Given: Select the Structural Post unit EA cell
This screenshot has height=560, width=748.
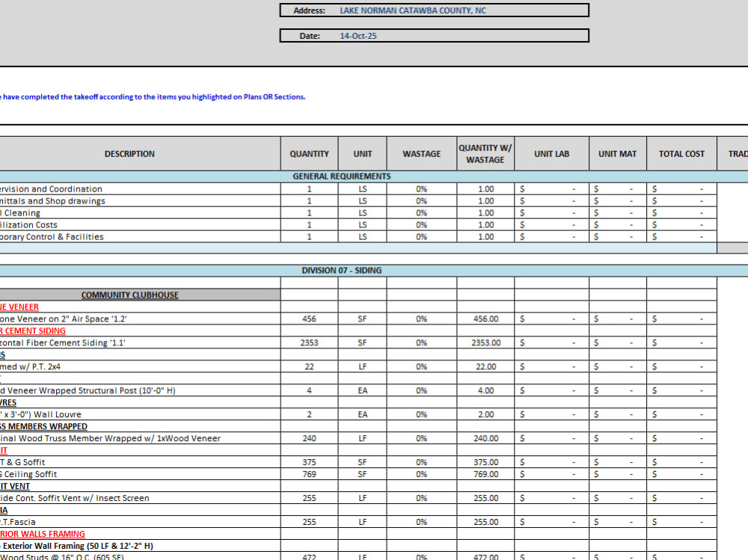Looking at the screenshot, I should click(x=363, y=390).
